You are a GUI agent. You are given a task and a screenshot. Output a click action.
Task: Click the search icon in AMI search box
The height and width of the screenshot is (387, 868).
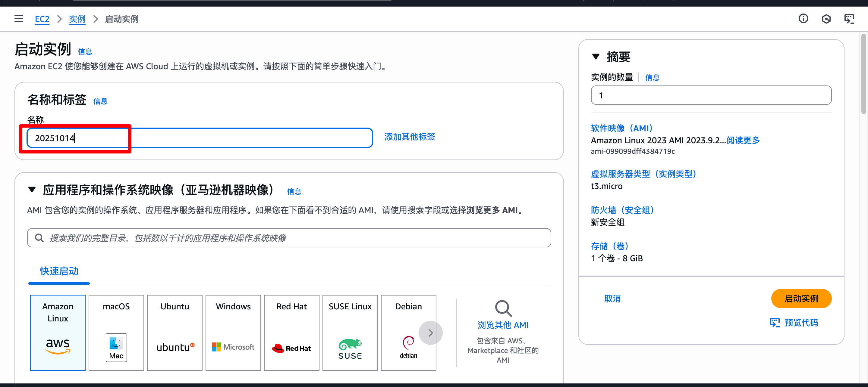coord(39,238)
